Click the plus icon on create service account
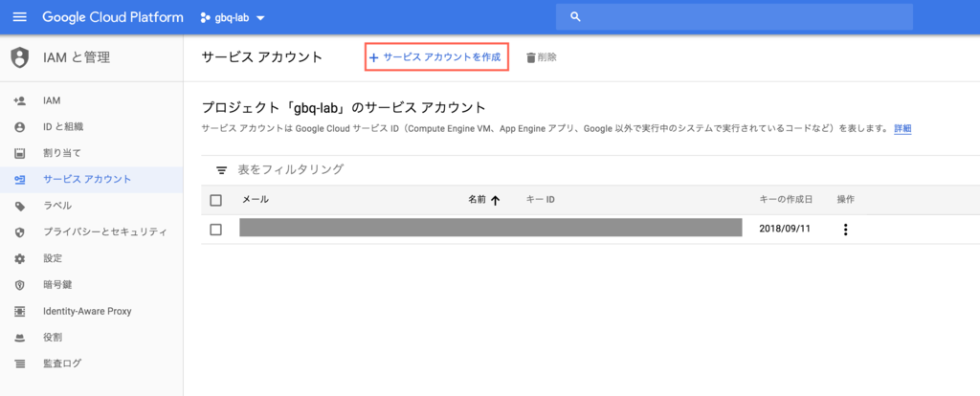This screenshot has width=980, height=396. point(374,58)
